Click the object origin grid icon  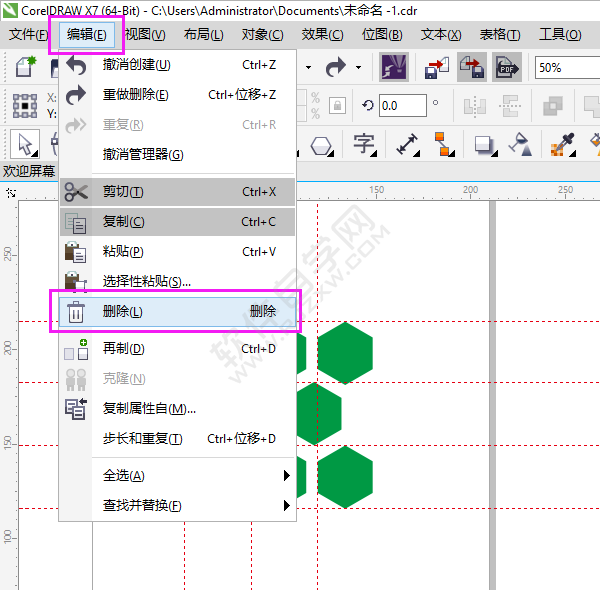coord(25,106)
